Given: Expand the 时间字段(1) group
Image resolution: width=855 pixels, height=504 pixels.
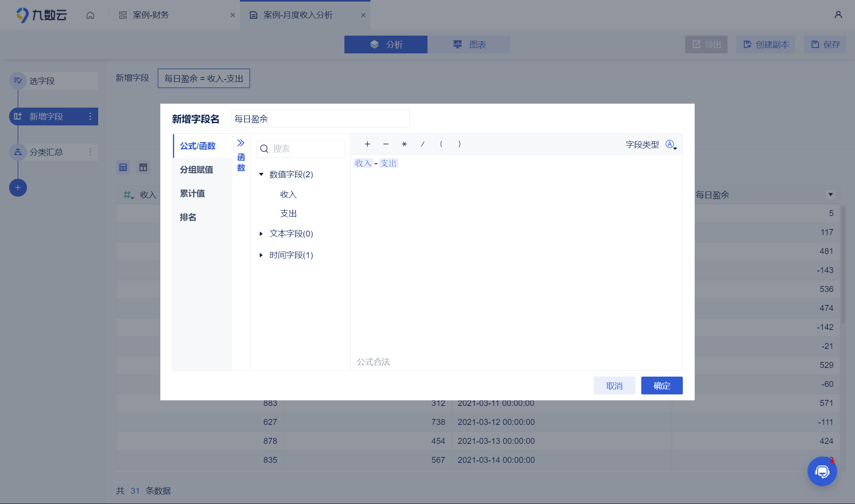Looking at the screenshot, I should point(261,255).
